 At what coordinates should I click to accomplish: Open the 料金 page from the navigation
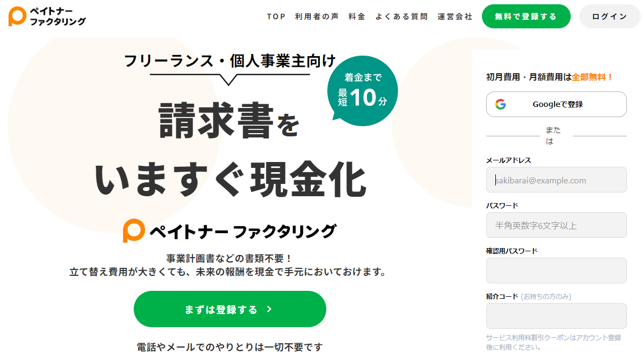(356, 16)
